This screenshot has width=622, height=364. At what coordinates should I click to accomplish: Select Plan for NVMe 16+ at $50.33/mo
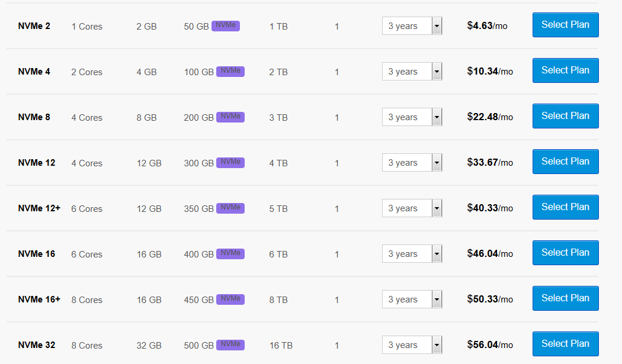click(565, 298)
